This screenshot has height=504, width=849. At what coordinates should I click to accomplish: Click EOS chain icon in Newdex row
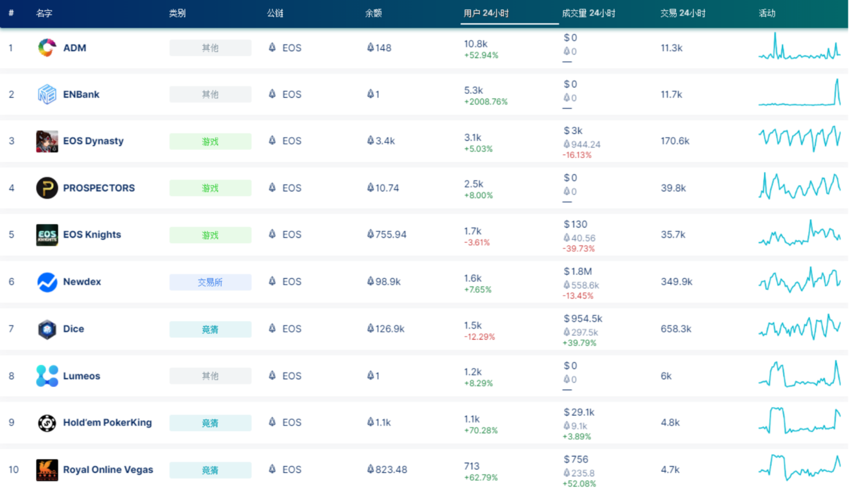272,281
